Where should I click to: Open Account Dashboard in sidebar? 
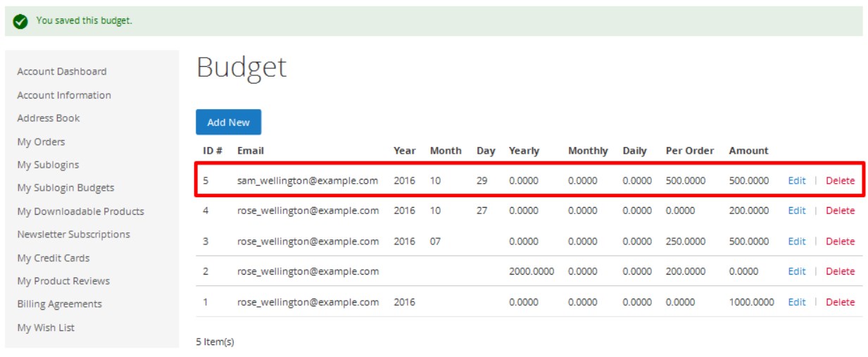[62, 71]
